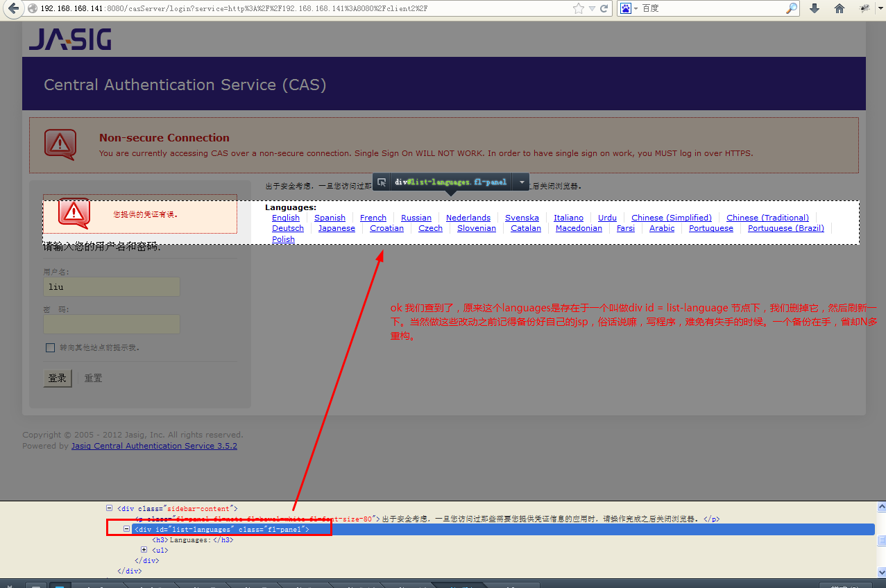Click the 重置 reset button
886x588 pixels.
[x=94, y=378]
